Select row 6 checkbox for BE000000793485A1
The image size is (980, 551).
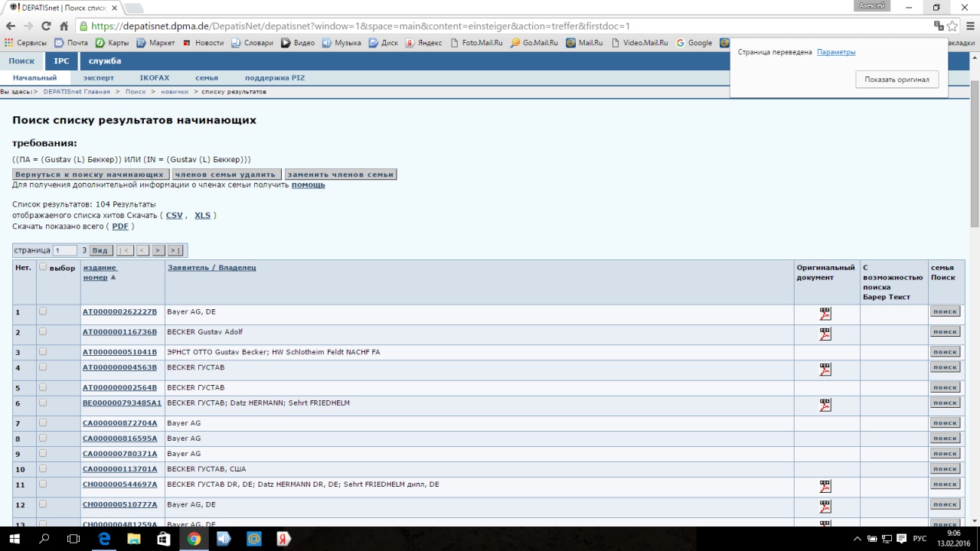[x=43, y=403]
